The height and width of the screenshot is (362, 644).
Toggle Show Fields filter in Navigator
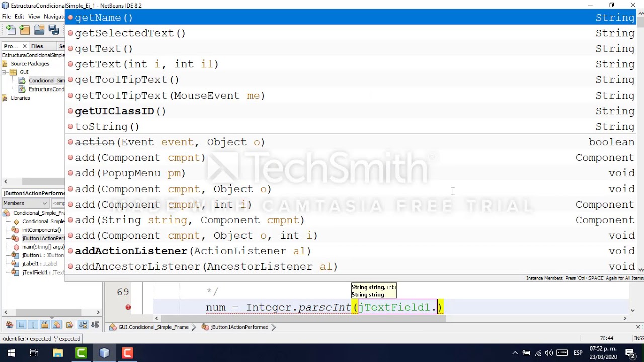point(21,325)
